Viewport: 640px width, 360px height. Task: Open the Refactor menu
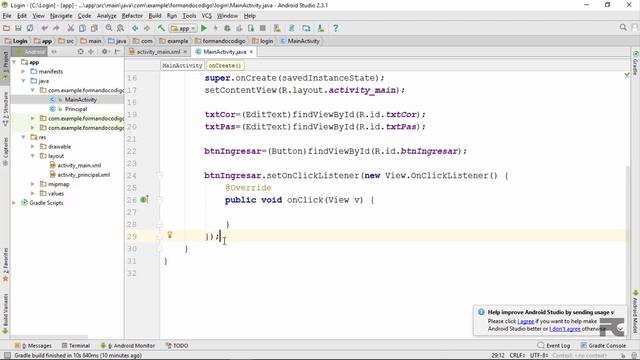(x=132, y=16)
